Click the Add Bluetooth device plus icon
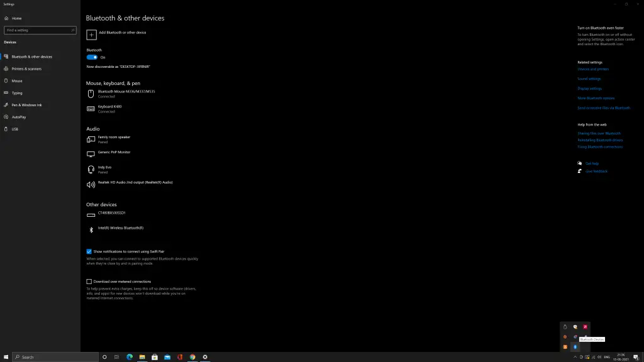The image size is (644, 362). click(91, 35)
